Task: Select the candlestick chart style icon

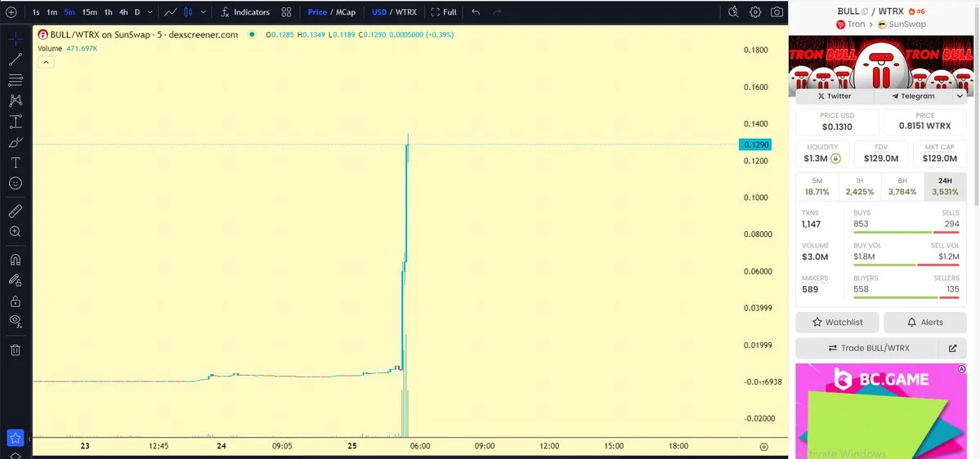Action: (x=188, y=12)
